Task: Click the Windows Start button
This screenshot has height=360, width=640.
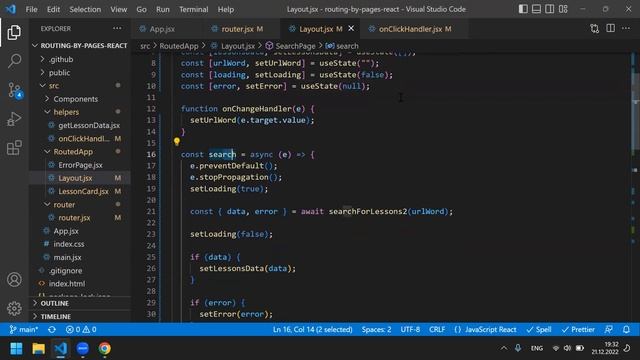Action: (16, 348)
